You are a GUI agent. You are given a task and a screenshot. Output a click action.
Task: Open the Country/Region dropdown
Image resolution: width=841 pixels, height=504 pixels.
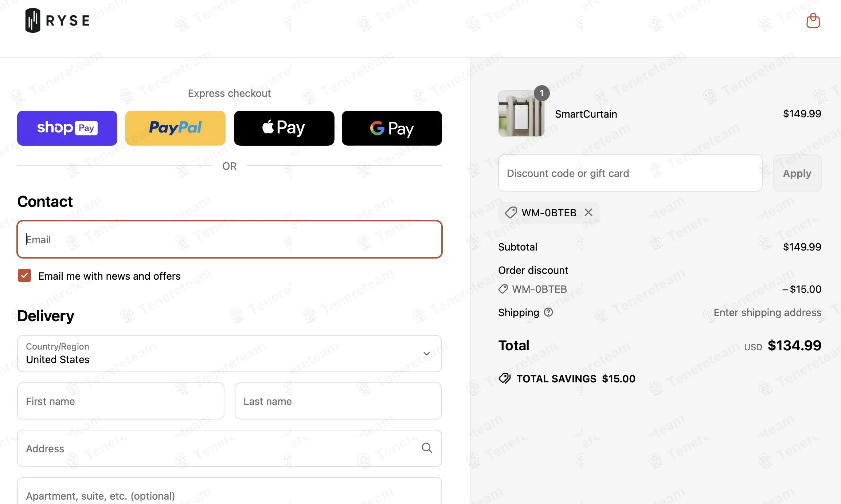(x=229, y=354)
